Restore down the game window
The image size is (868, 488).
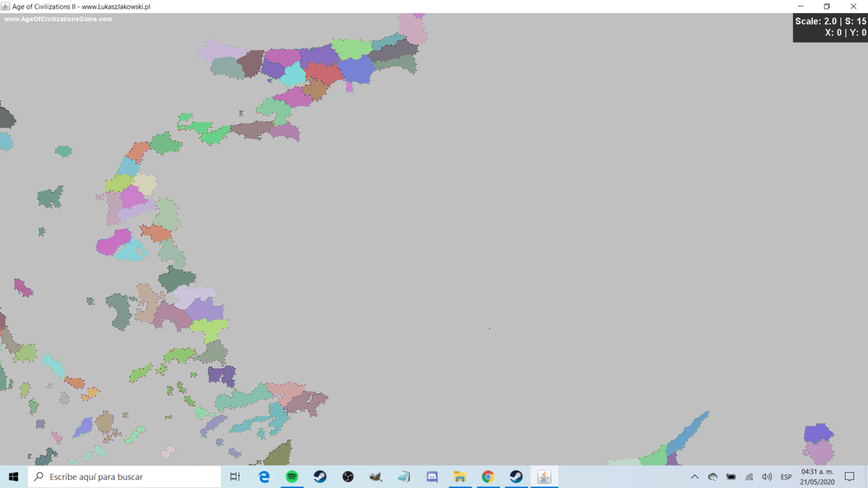click(827, 7)
